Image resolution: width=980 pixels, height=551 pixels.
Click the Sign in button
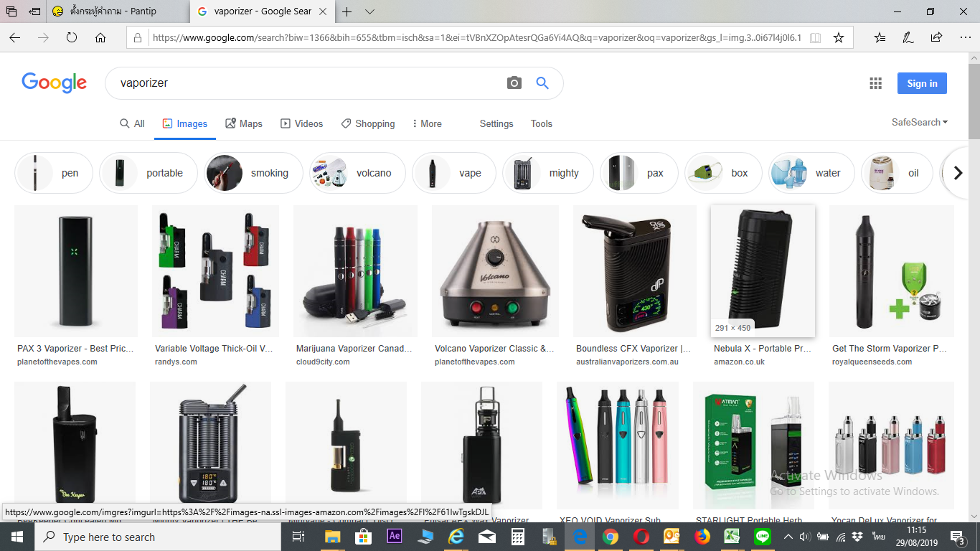point(922,83)
